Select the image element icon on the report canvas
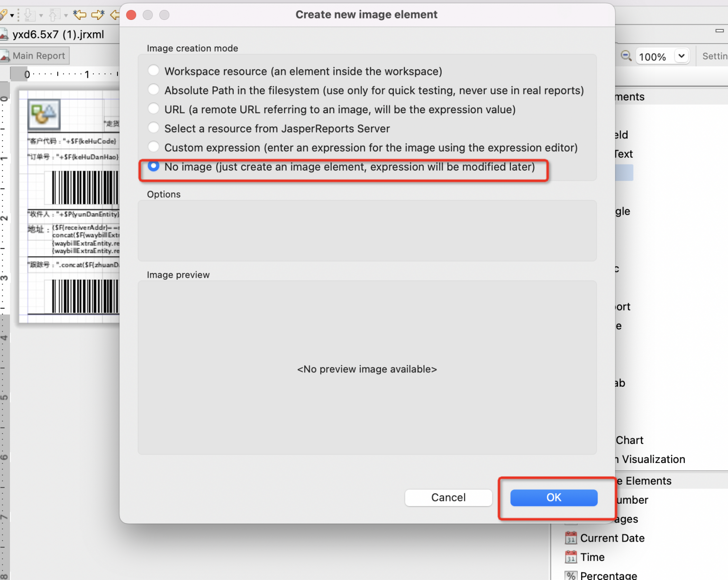The width and height of the screenshot is (728, 580). coord(44,114)
